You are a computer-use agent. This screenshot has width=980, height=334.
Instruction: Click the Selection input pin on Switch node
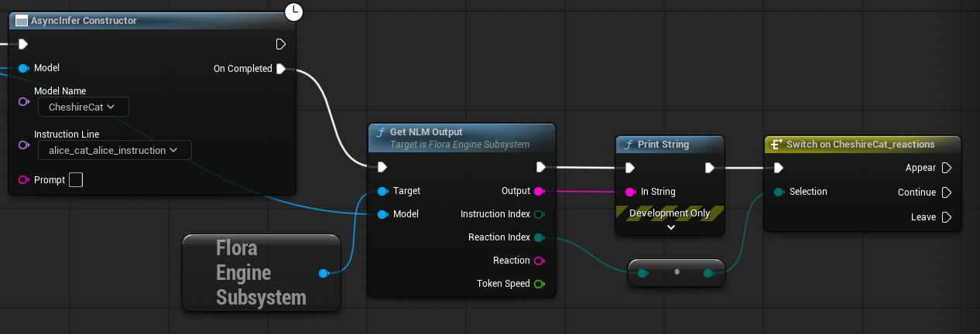coord(778,192)
